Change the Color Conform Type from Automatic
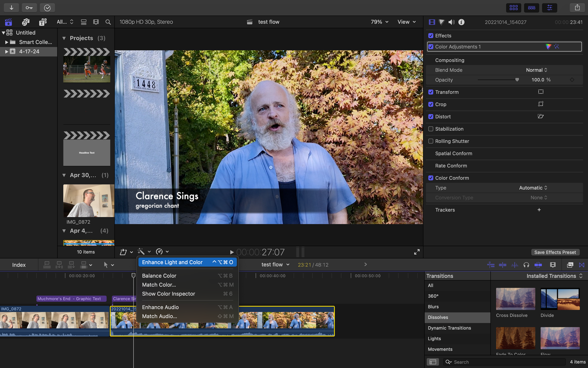This screenshot has width=588, height=368. click(x=533, y=188)
